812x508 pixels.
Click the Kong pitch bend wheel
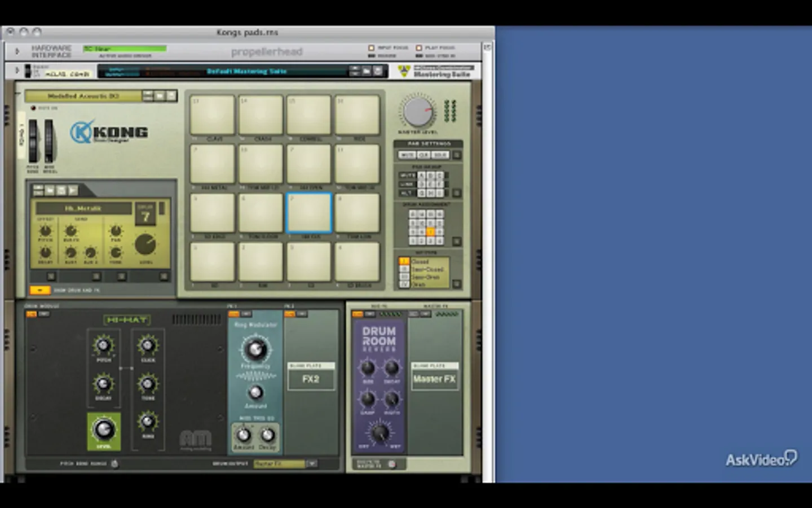pyautogui.click(x=33, y=140)
